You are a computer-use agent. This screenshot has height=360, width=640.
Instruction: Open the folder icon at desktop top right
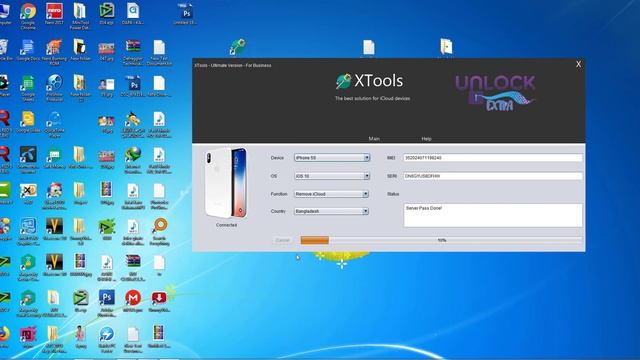tap(446, 47)
